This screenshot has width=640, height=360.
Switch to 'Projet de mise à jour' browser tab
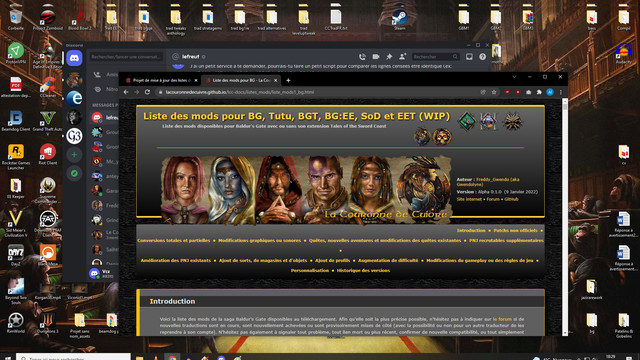pyautogui.click(x=161, y=80)
